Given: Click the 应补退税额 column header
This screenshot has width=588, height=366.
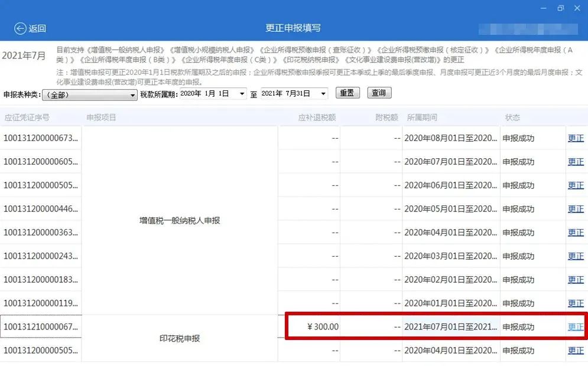Looking at the screenshot, I should 317,117.
